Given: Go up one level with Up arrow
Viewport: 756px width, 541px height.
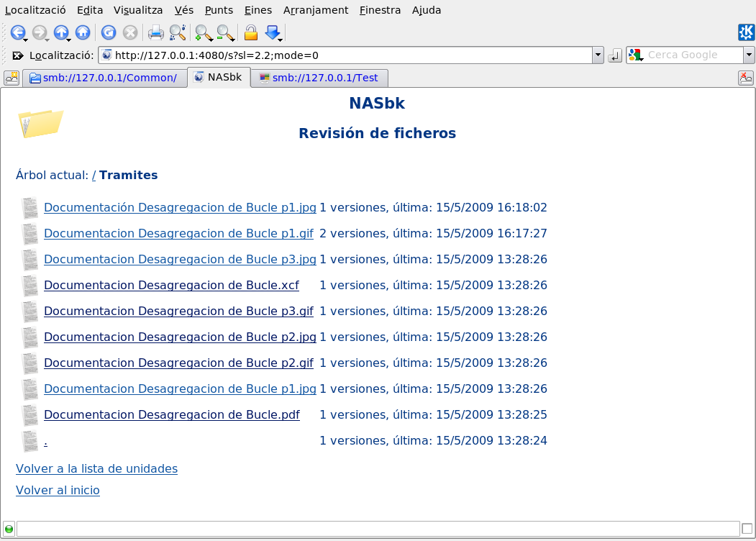Looking at the screenshot, I should [60, 32].
